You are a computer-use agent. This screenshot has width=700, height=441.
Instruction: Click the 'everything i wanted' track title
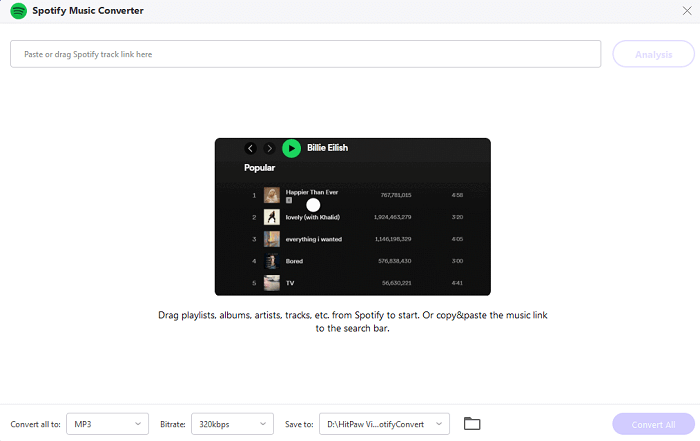[x=313, y=239]
